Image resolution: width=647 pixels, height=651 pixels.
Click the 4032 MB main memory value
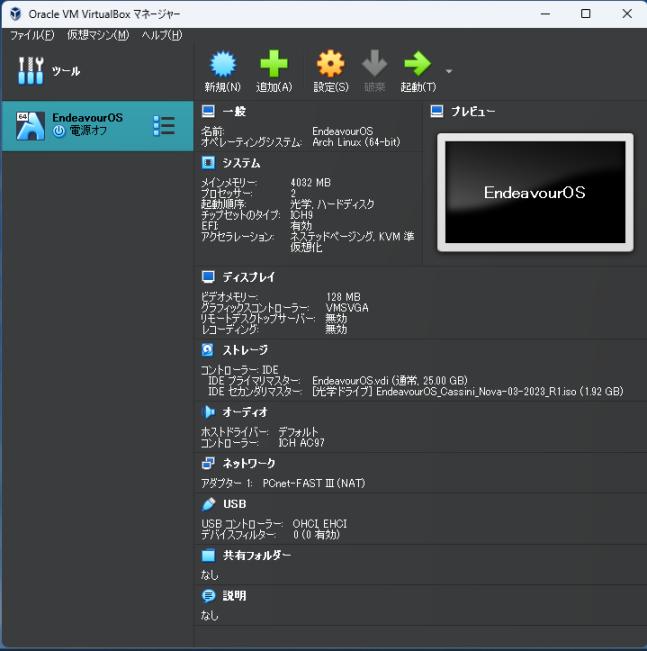[311, 183]
